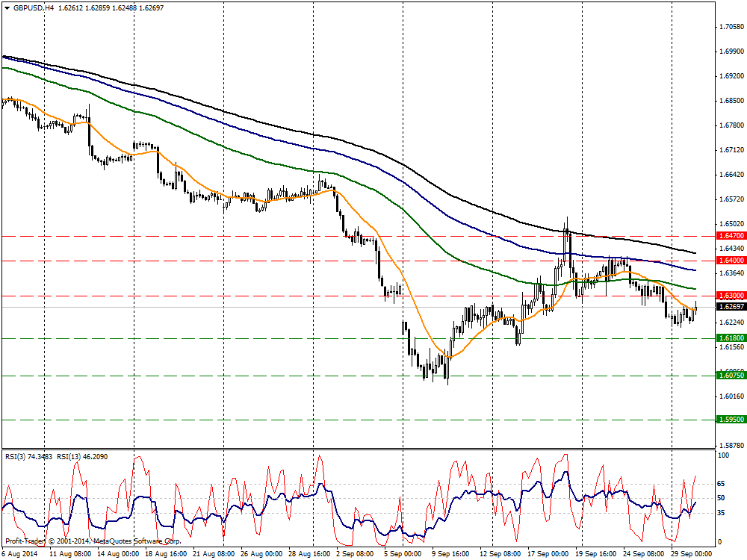Click the red 1.63000 level price label
Image resolution: width=747 pixels, height=560 pixels.
(731, 296)
